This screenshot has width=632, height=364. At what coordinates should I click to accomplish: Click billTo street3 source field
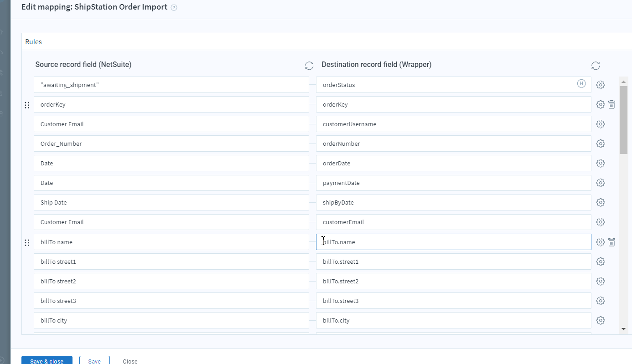[x=171, y=301]
